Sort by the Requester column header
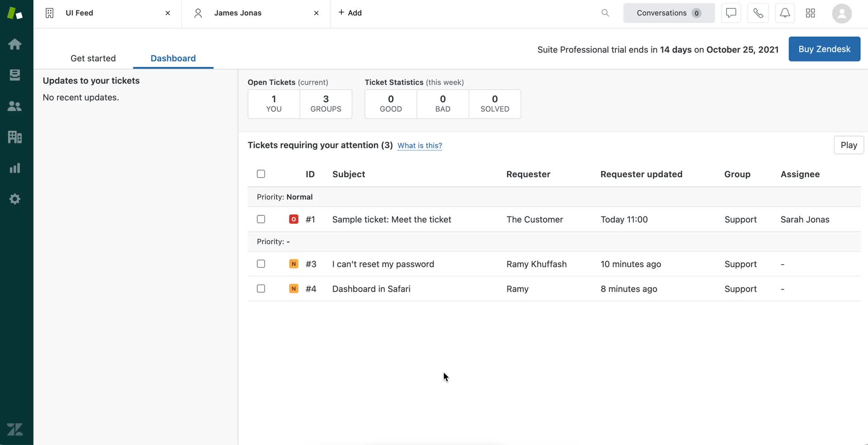 [528, 174]
